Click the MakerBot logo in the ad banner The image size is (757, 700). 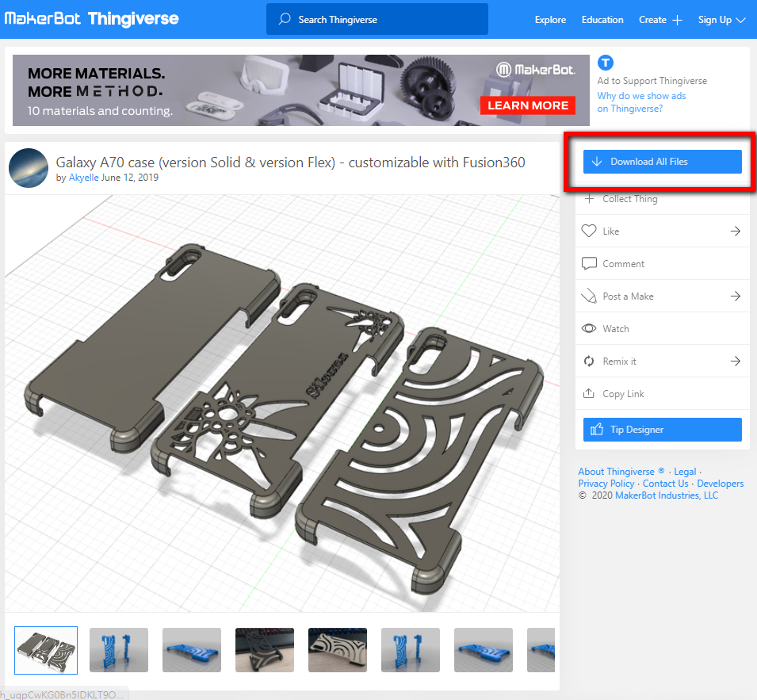(x=536, y=70)
